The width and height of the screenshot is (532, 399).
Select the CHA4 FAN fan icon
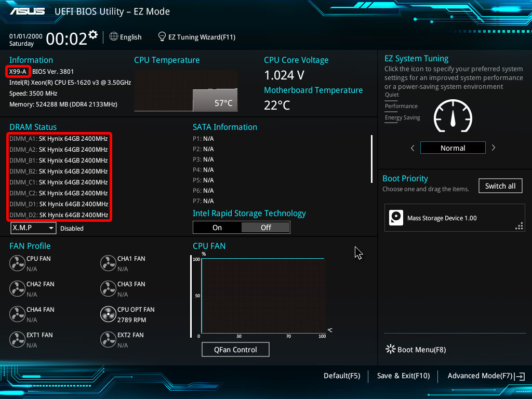point(17,314)
